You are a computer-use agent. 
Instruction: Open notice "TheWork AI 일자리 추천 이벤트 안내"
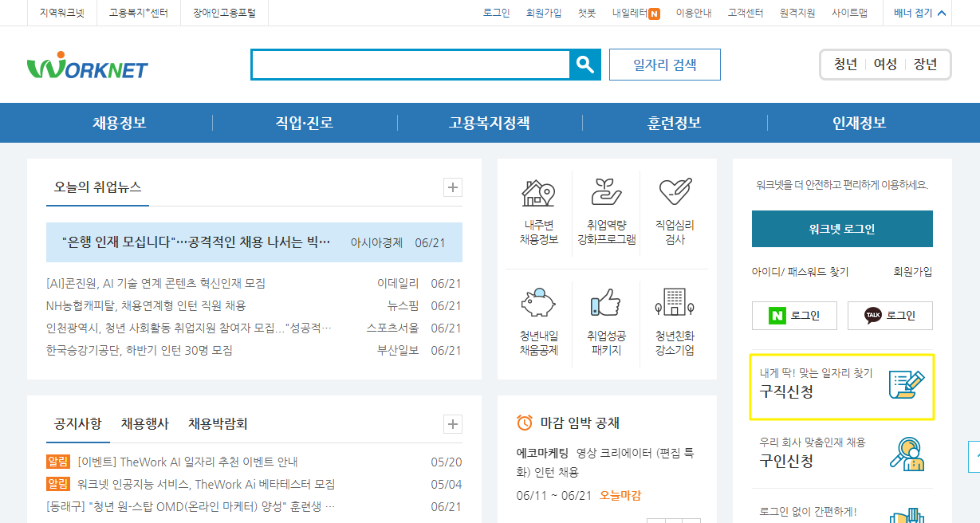(x=188, y=462)
